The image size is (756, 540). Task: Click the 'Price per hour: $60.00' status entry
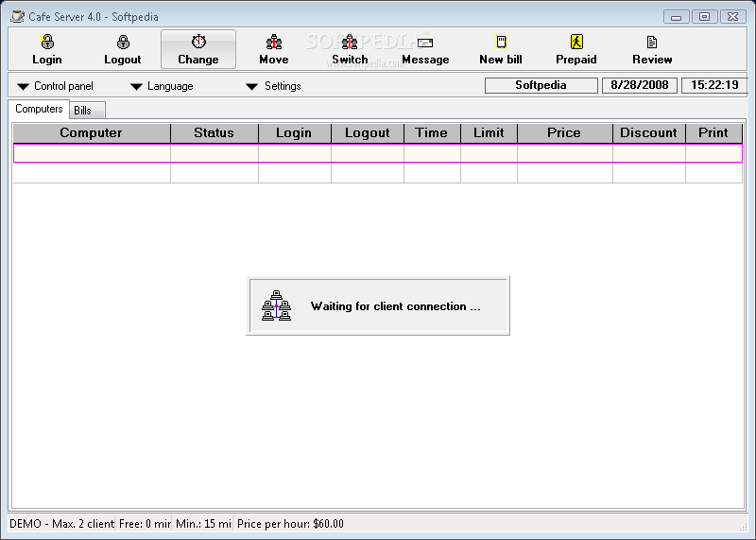290,524
